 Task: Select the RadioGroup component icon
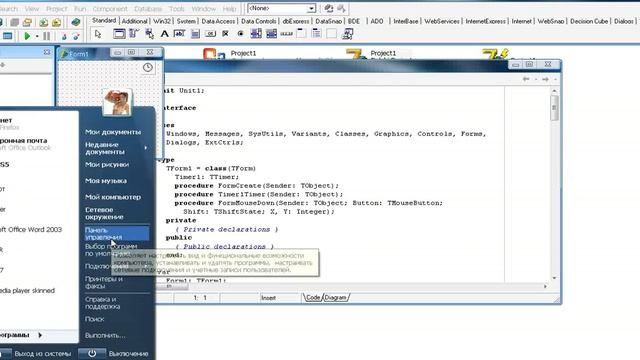coord(316,34)
